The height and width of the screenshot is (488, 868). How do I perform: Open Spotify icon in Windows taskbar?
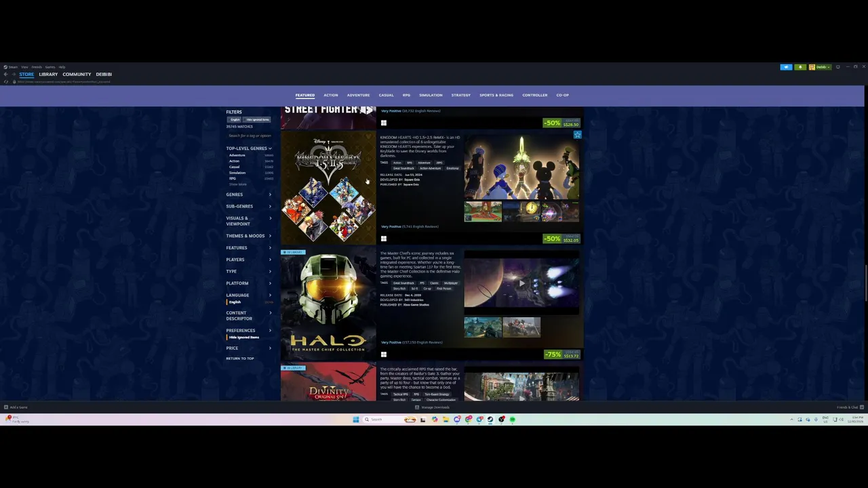(x=513, y=420)
